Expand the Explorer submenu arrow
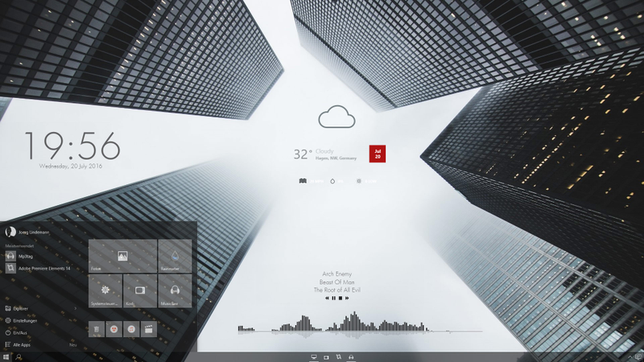The height and width of the screenshot is (362, 644). point(75,308)
